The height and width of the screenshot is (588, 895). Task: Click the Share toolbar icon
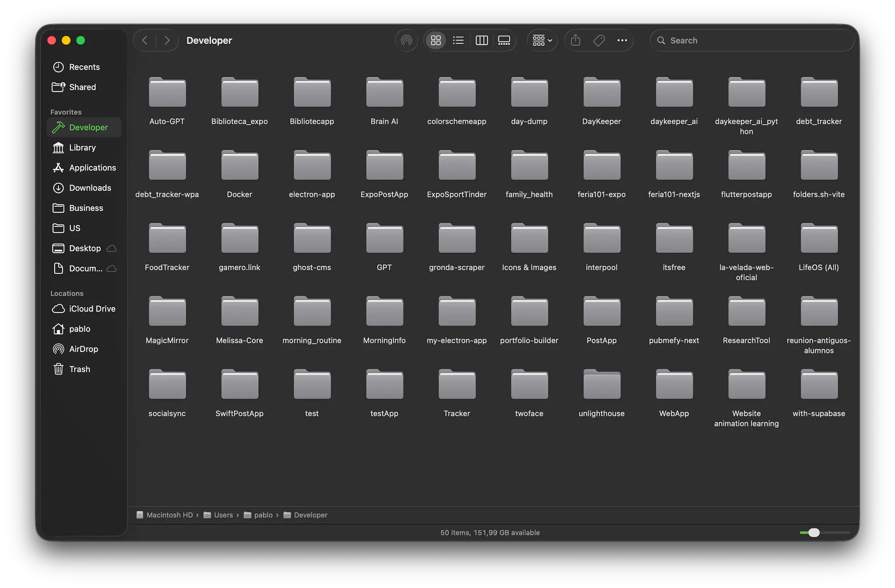click(x=576, y=41)
